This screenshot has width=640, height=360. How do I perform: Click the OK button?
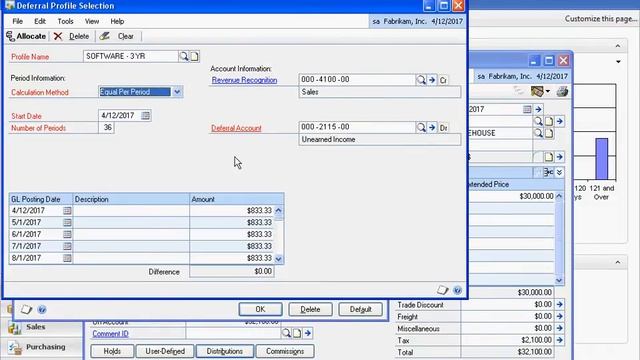point(260,309)
